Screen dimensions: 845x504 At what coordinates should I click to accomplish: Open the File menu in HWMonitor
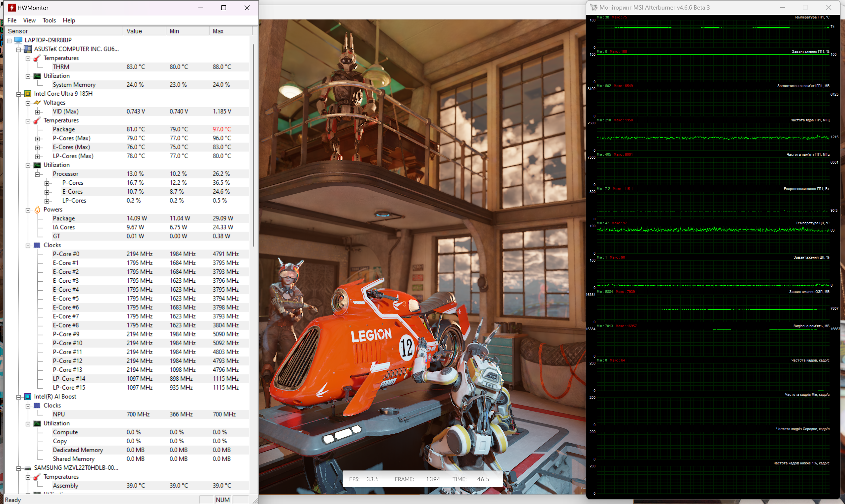pyautogui.click(x=12, y=20)
